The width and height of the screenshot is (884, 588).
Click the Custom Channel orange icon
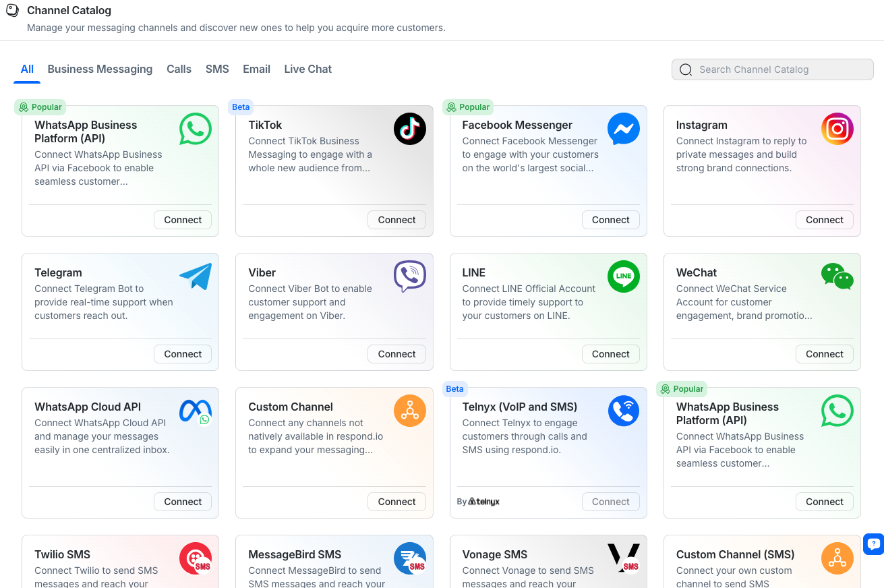[409, 411]
